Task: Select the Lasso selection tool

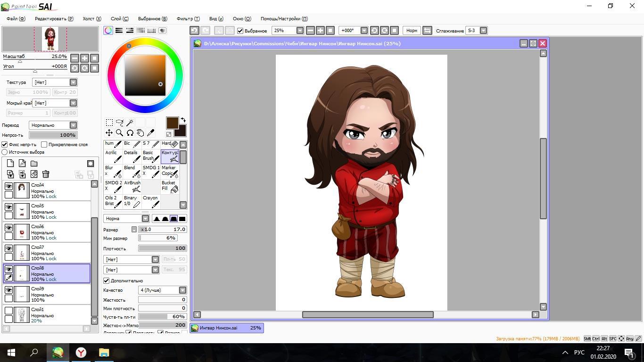Action: (x=120, y=123)
